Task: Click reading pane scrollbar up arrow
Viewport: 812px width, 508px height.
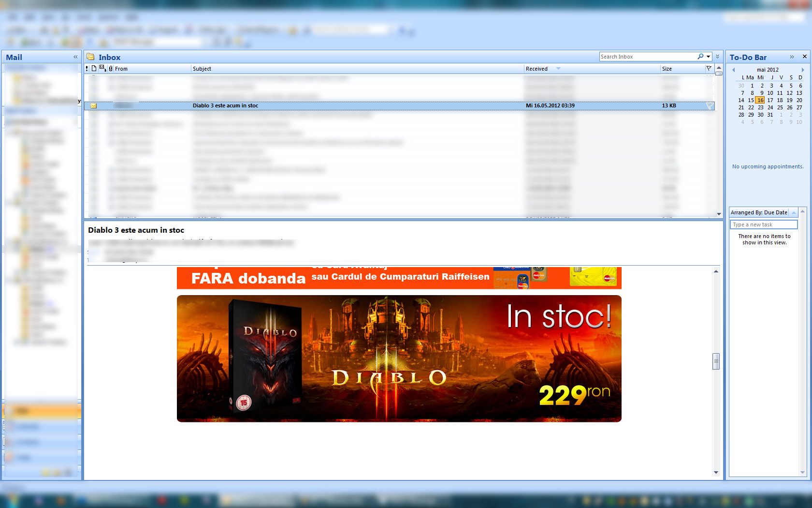Action: (716, 271)
